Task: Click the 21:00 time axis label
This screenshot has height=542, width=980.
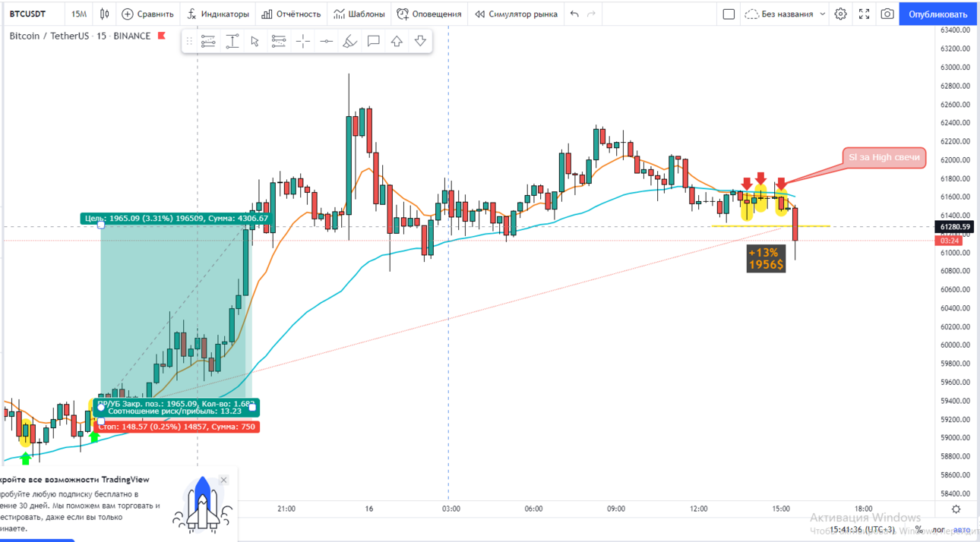Action: (286, 509)
